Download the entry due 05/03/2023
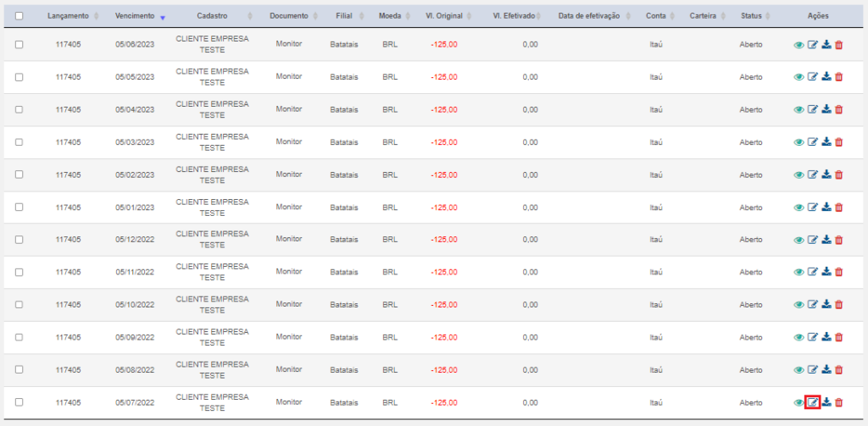 pyautogui.click(x=826, y=143)
